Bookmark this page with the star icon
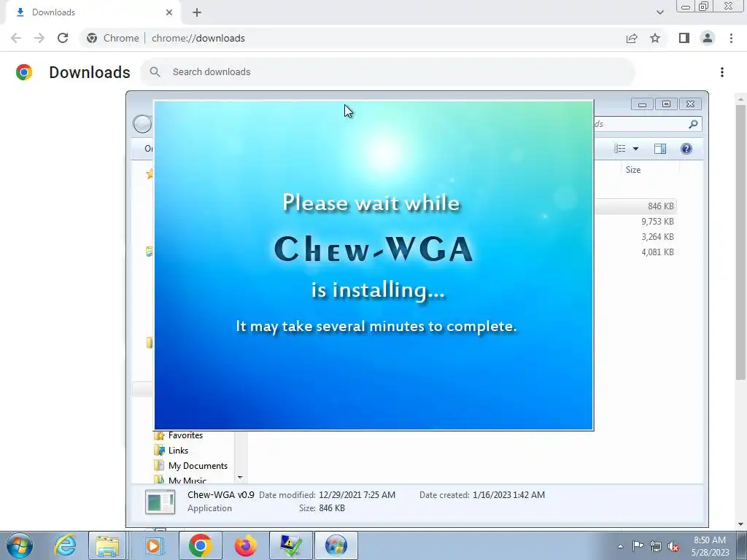The width and height of the screenshot is (747, 560). tap(655, 38)
